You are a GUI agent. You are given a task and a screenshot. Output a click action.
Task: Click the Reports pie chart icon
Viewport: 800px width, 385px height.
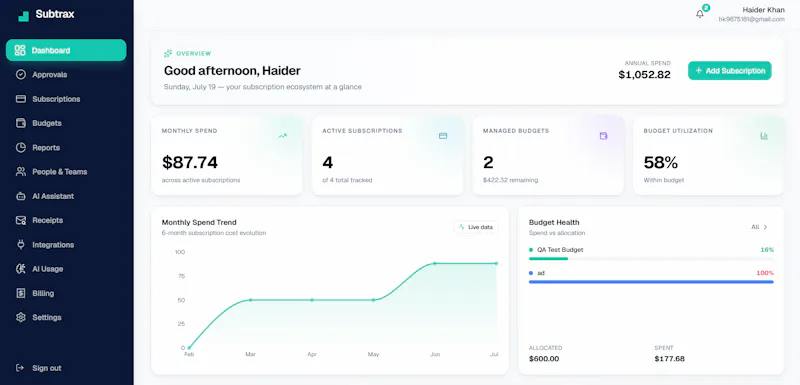pos(20,147)
